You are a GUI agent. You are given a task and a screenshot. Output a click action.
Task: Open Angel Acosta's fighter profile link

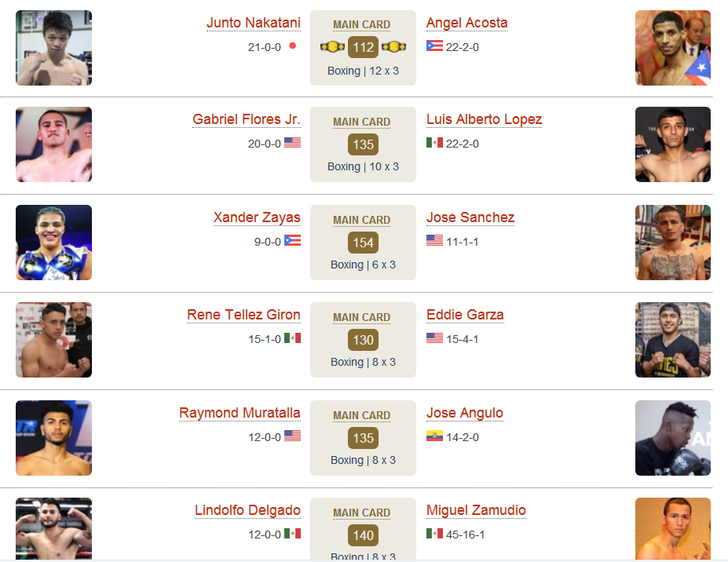tap(467, 23)
